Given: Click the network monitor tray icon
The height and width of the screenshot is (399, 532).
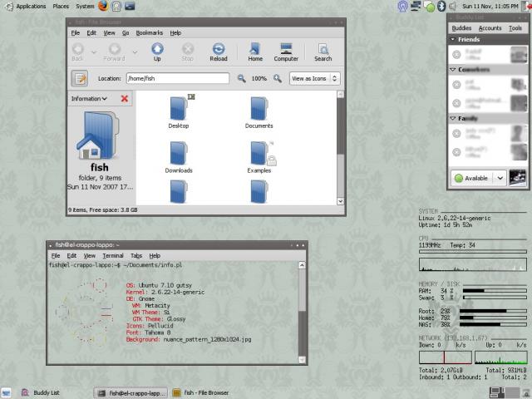Looking at the screenshot, I should pyautogui.click(x=416, y=6).
